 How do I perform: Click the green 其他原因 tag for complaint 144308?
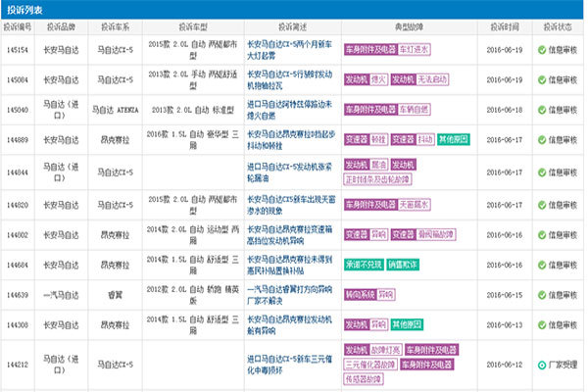(407, 324)
